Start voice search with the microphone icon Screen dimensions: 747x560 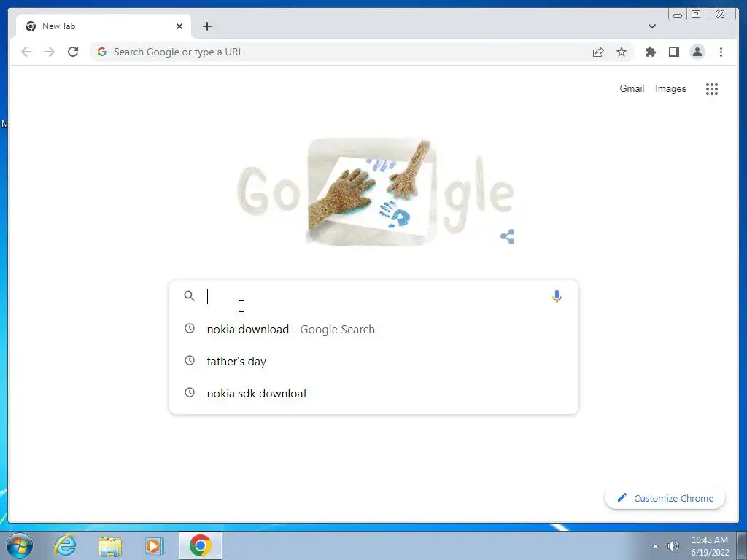[557, 296]
